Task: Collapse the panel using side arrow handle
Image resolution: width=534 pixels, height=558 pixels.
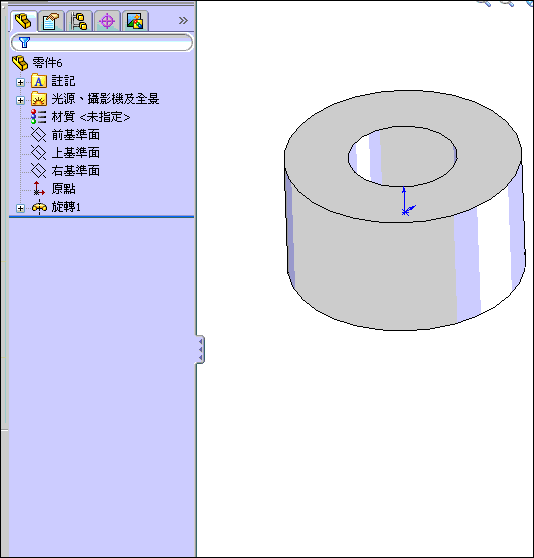Action: (200, 349)
